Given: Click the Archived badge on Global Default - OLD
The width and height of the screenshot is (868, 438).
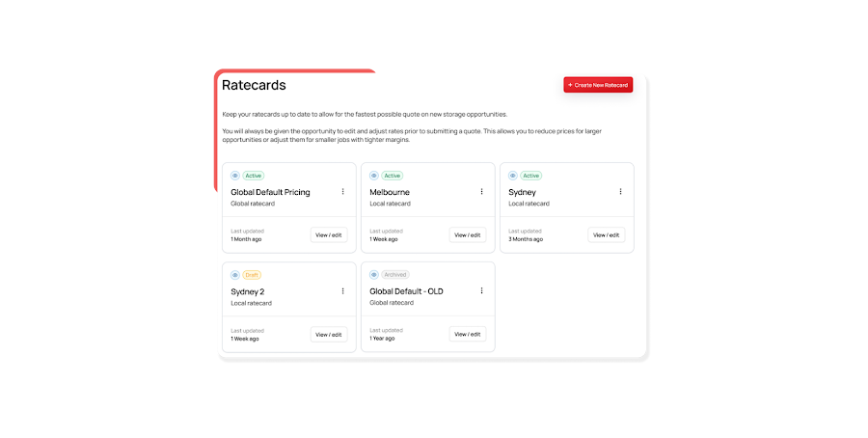Looking at the screenshot, I should tap(395, 275).
